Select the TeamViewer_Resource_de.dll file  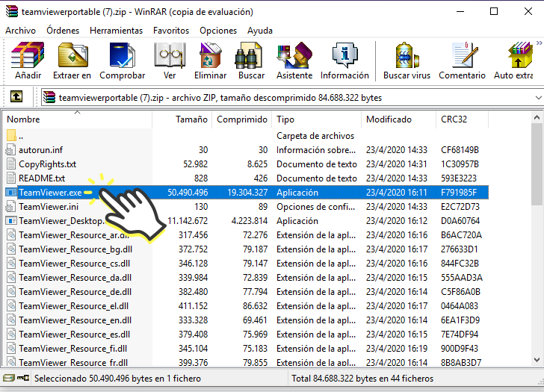click(x=75, y=292)
